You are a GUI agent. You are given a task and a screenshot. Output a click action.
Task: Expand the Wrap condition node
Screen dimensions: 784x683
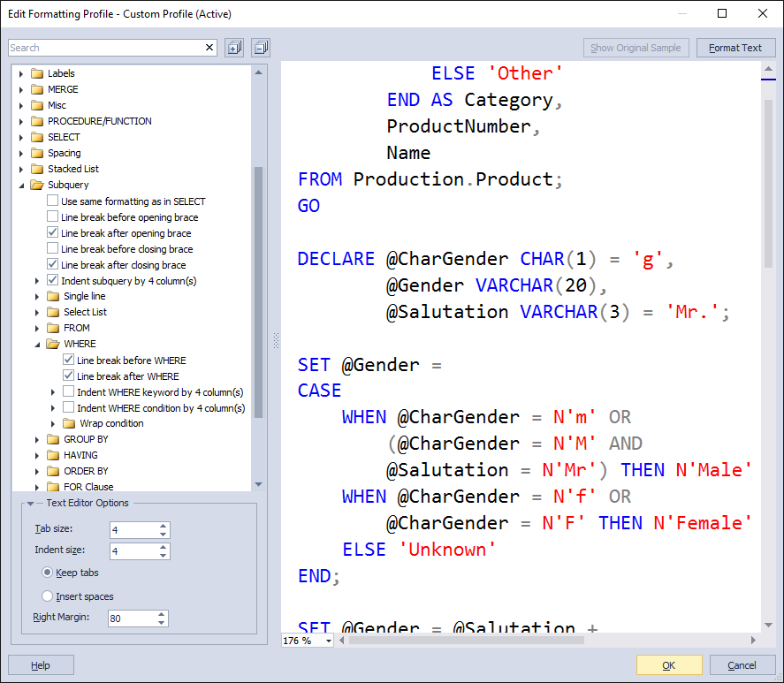tap(53, 424)
